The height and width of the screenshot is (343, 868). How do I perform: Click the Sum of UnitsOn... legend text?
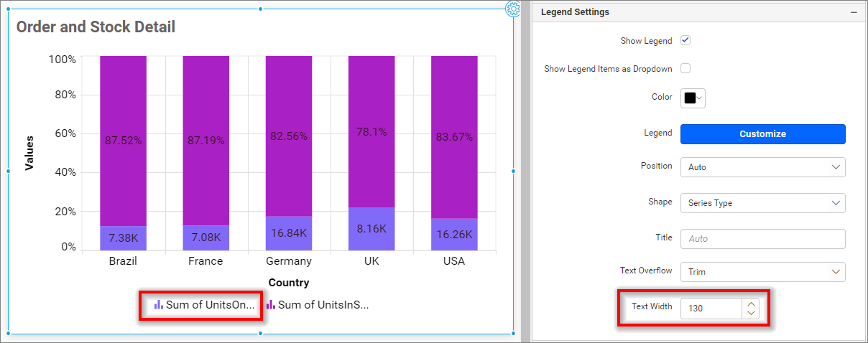211,305
